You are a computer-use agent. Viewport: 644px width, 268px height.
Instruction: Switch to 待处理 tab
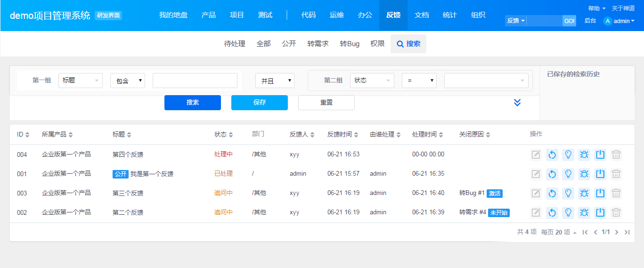[x=235, y=44]
